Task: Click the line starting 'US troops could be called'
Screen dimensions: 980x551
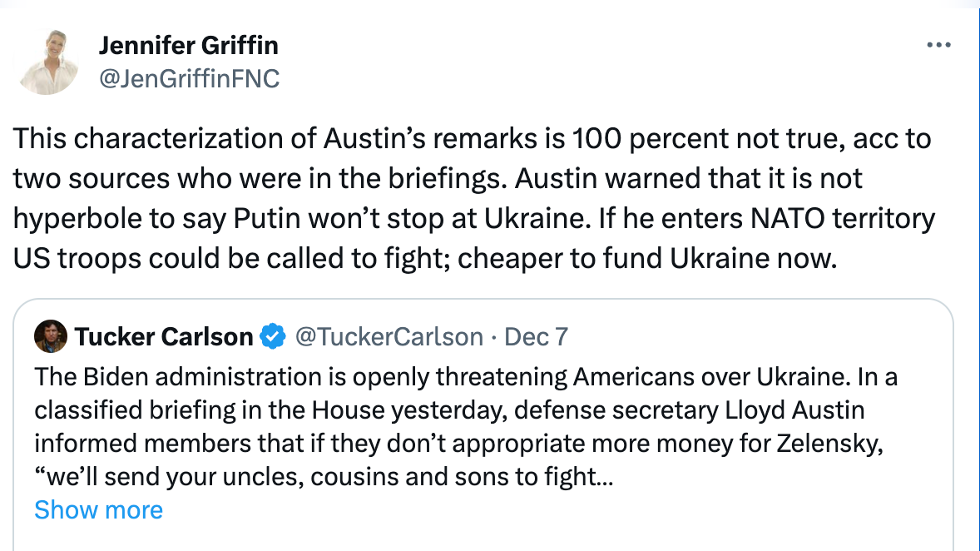Action: [x=425, y=258]
